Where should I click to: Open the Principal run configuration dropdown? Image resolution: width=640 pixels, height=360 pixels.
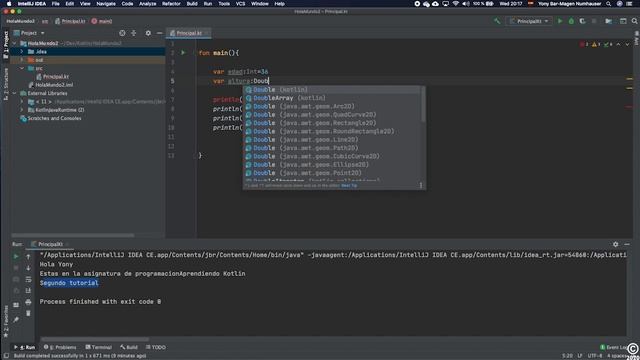(529, 21)
